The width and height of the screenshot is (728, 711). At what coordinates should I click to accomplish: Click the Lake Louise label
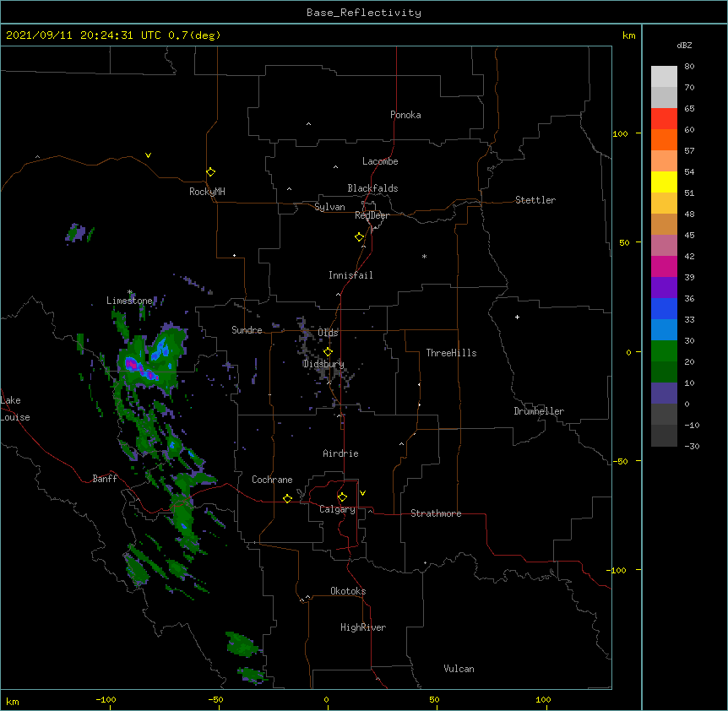pos(15,409)
